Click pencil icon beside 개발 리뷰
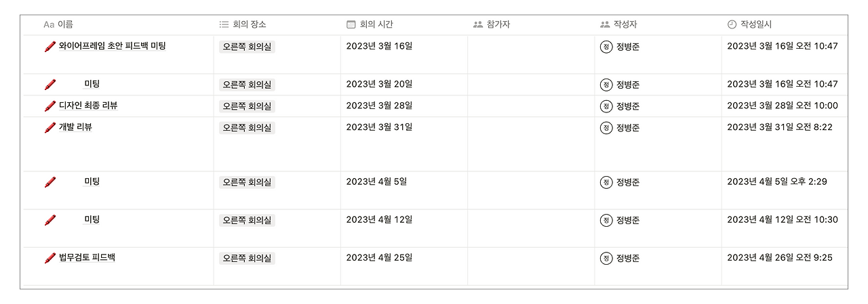Screen dimensions: 868x304 tap(50, 127)
